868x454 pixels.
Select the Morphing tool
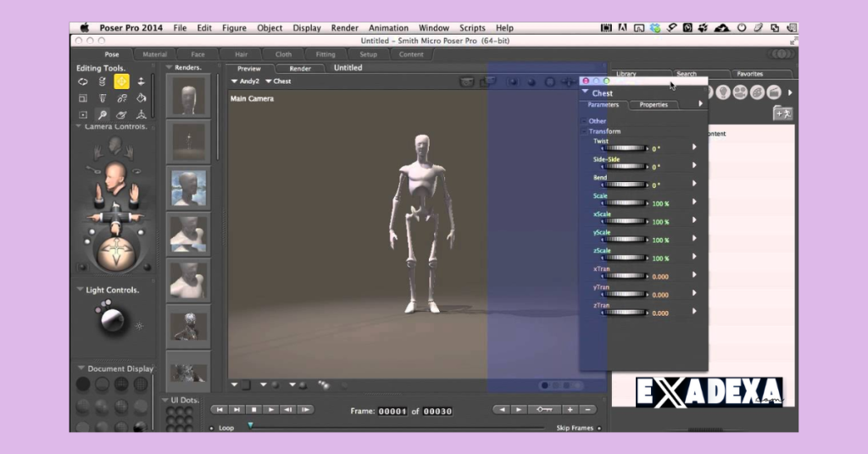122,115
